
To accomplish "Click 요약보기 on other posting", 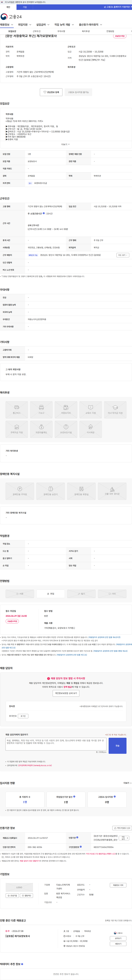I will click(x=118, y=938).
